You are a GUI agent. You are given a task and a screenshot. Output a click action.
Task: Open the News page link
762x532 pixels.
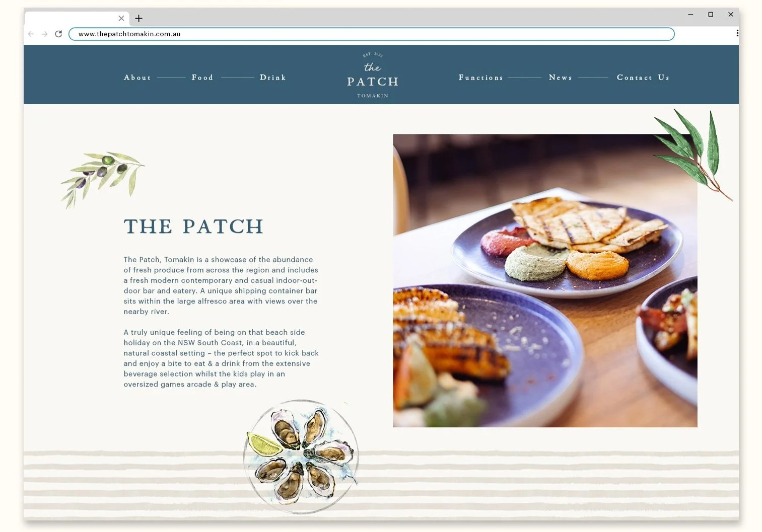tap(561, 78)
